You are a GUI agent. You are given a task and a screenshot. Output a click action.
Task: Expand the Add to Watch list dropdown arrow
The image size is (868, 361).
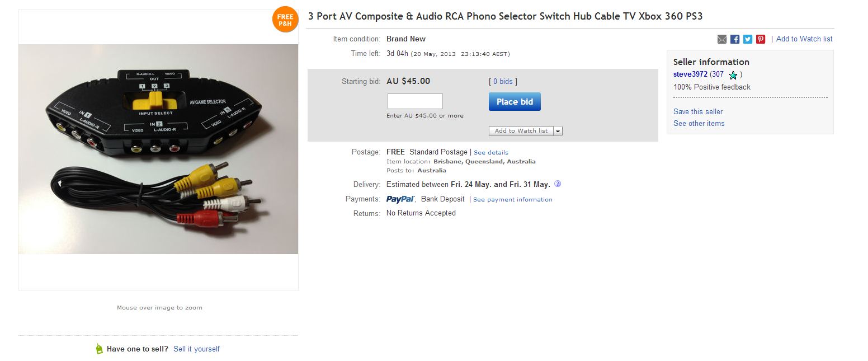(558, 131)
